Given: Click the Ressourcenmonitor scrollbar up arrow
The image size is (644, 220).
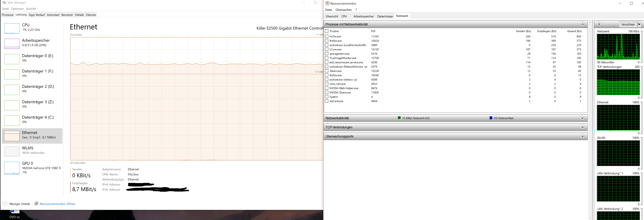Looking at the screenshot, I should pyautogui.click(x=590, y=22).
